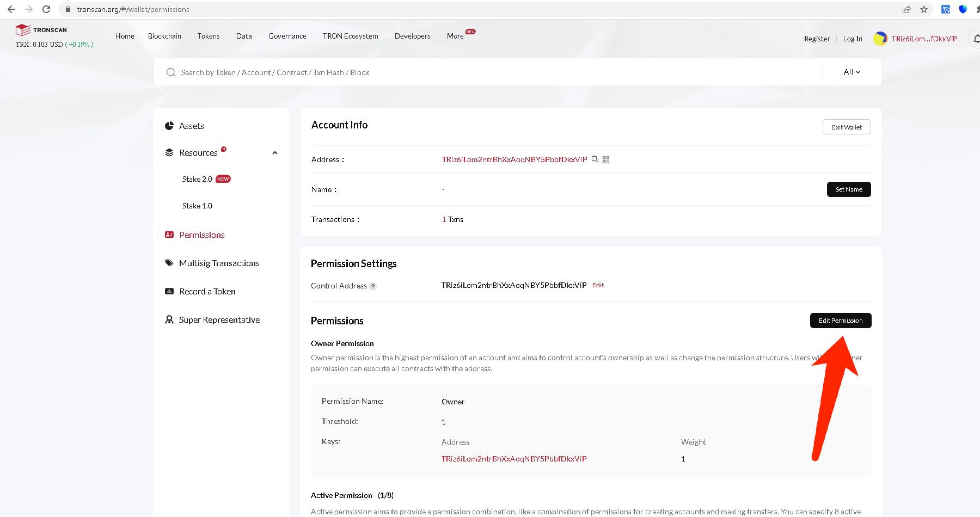Image resolution: width=980 pixels, height=517 pixels.
Task: Collapse the Resources sidebar section
Action: [275, 153]
